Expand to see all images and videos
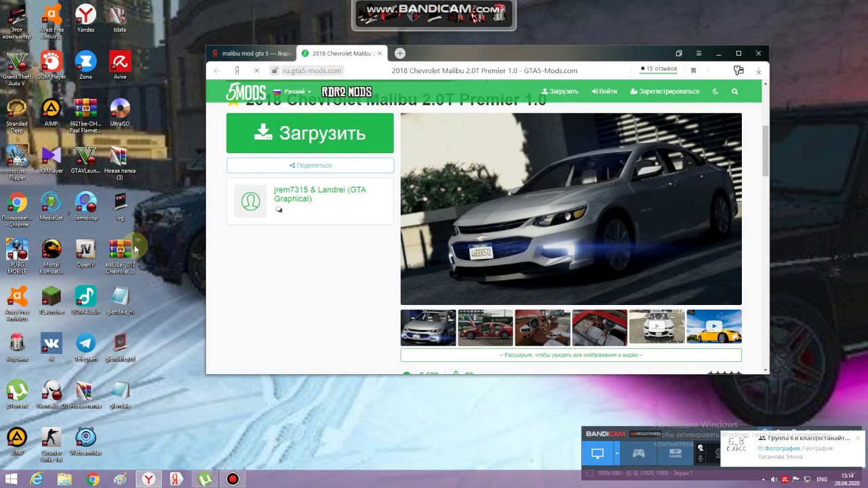This screenshot has width=868, height=488. [571, 355]
